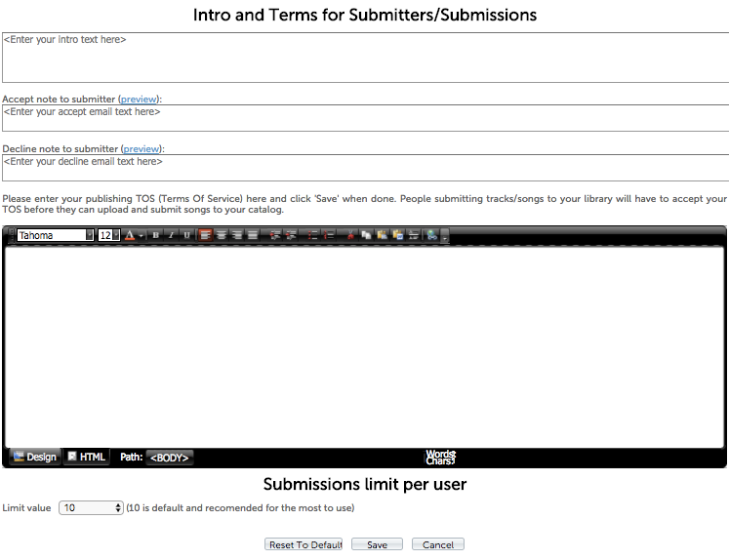Toggle bold formatting in the editor toolbar

[x=155, y=235]
